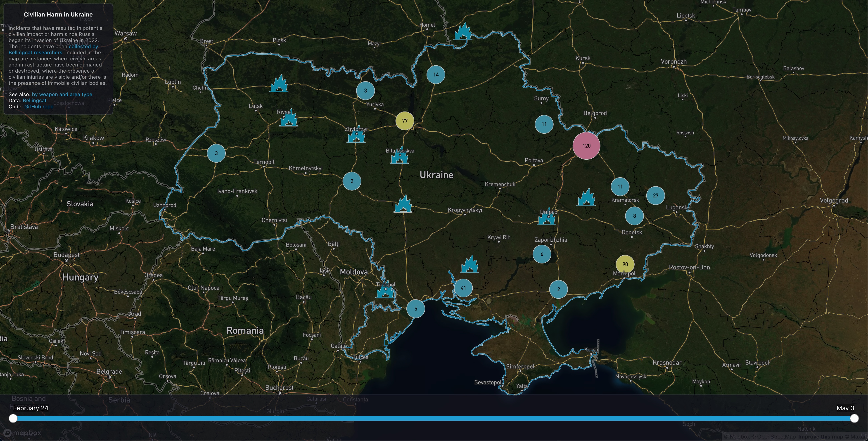The image size is (868, 441).
Task: Expand the 41 incident cluster
Action: tap(463, 288)
